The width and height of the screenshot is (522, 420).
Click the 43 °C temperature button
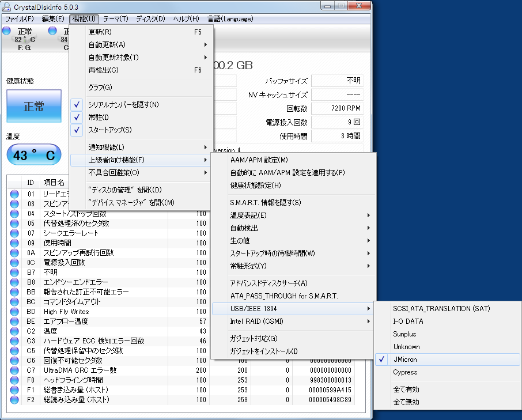coord(33,155)
